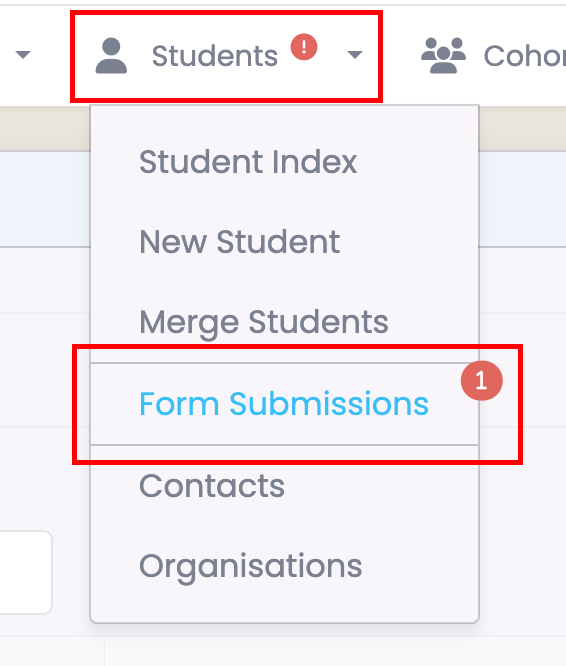The width and height of the screenshot is (566, 666).
Task: Collapse the Students dropdown arrow
Action: click(355, 55)
